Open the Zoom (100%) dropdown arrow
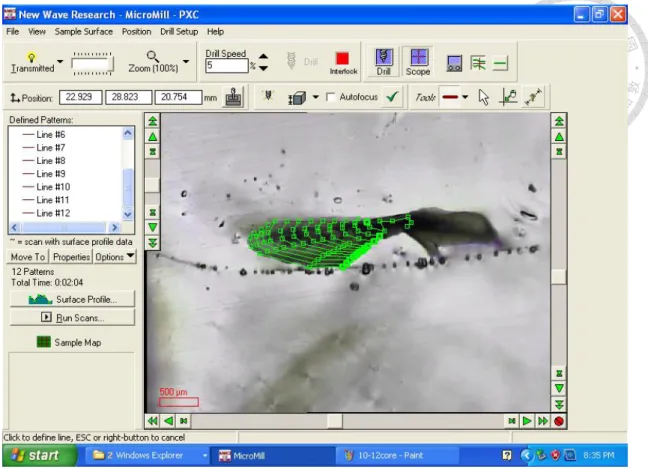Image resolution: width=648 pixels, height=469 pixels. click(x=186, y=62)
